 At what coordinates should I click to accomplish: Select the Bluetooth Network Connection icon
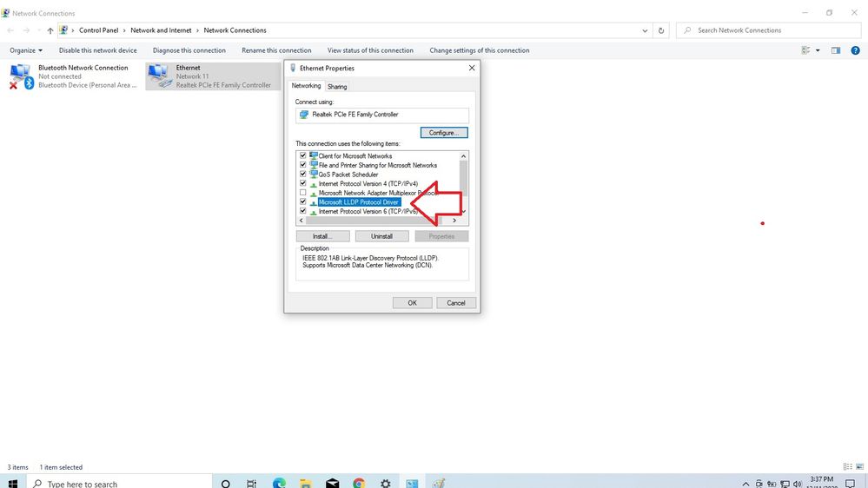click(x=22, y=76)
